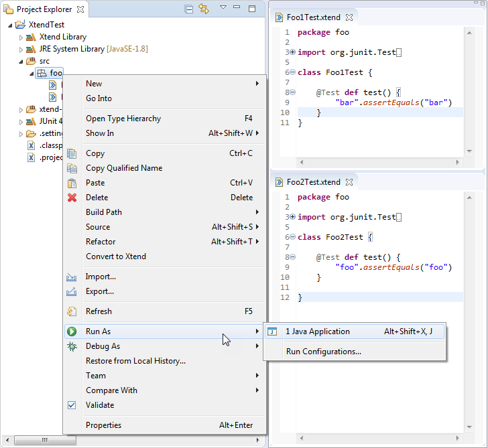Close the Project Explorer view
This screenshot has height=448, width=488.
point(80,9)
